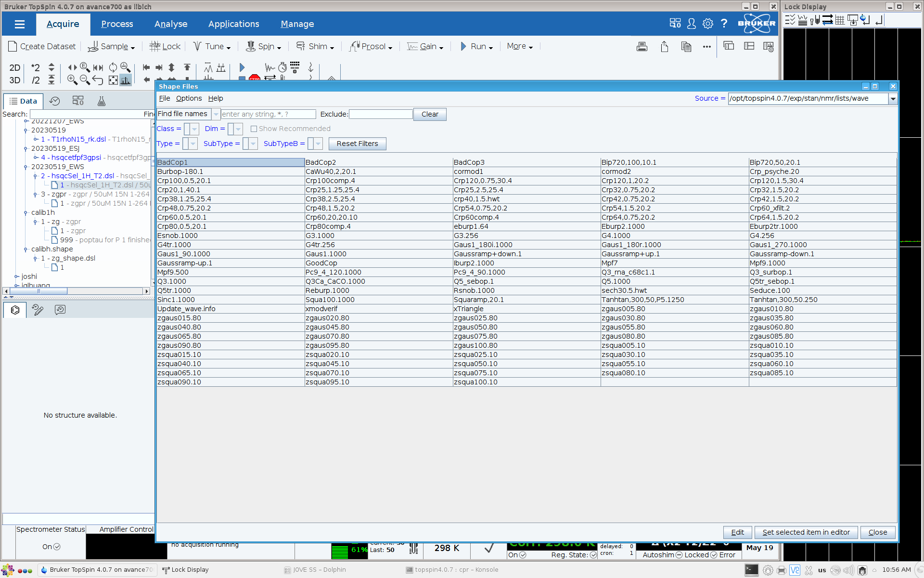The width and height of the screenshot is (924, 578).
Task: Click the zoom out magnifier icon
Action: (85, 80)
